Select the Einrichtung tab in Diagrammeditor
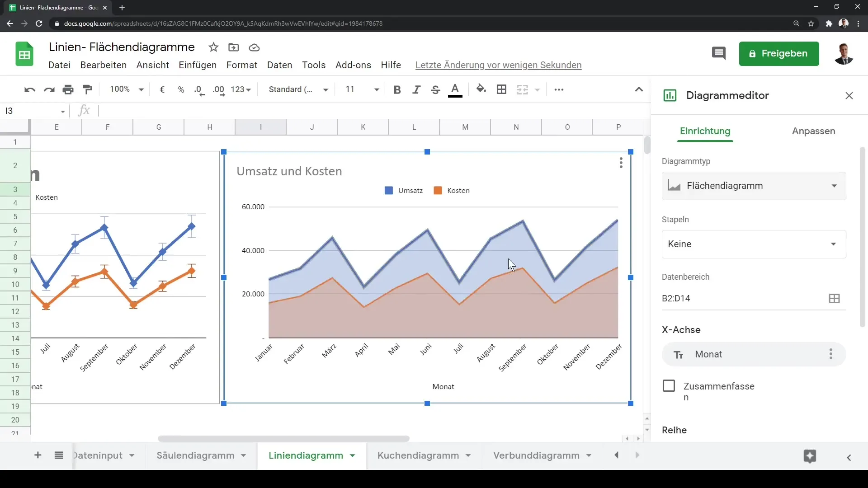The image size is (868, 488). [x=705, y=131]
